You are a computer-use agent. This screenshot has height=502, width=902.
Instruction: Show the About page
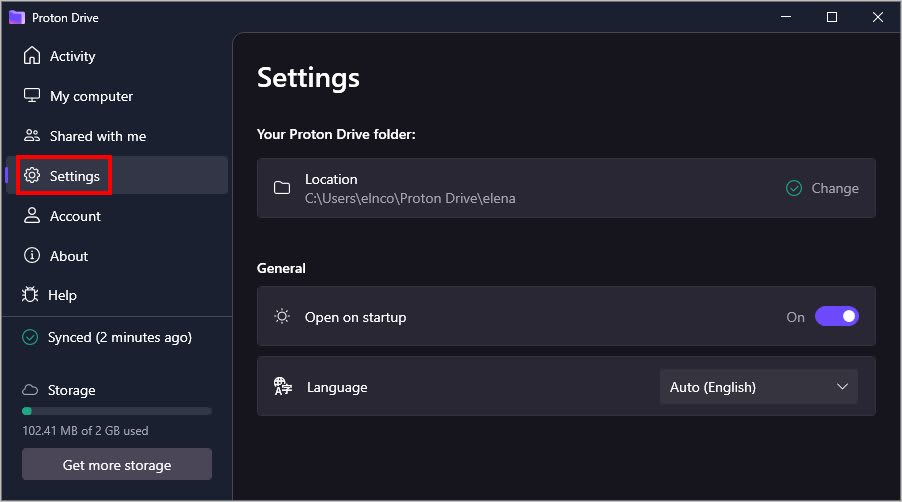click(x=117, y=255)
